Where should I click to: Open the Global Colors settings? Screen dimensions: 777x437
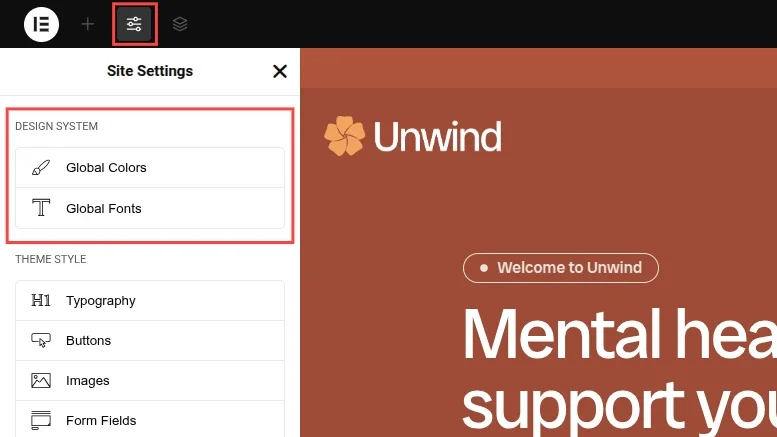[x=106, y=168]
